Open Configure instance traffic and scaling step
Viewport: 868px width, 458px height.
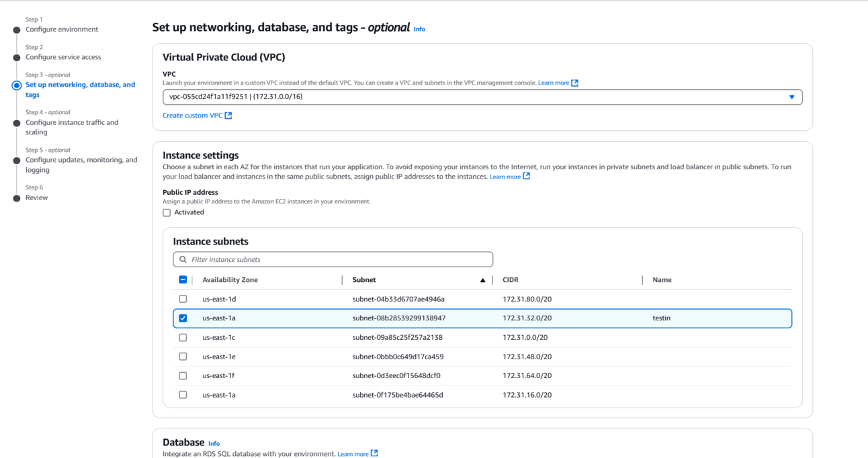(72, 128)
